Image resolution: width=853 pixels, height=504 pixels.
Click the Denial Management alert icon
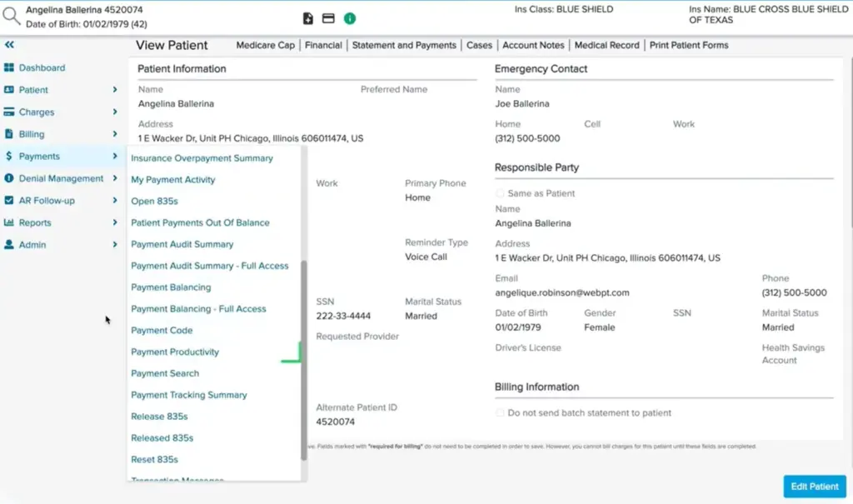[x=8, y=178]
